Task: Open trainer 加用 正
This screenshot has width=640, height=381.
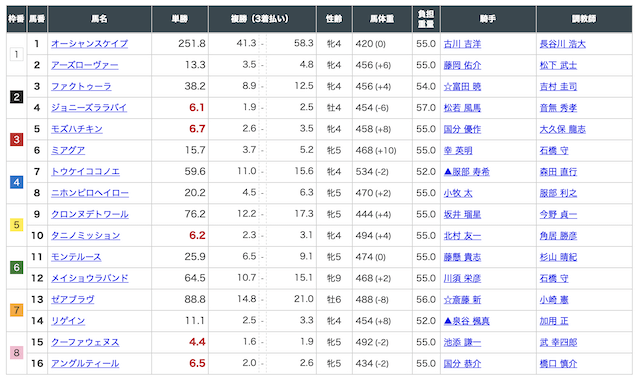Action: [x=554, y=321]
